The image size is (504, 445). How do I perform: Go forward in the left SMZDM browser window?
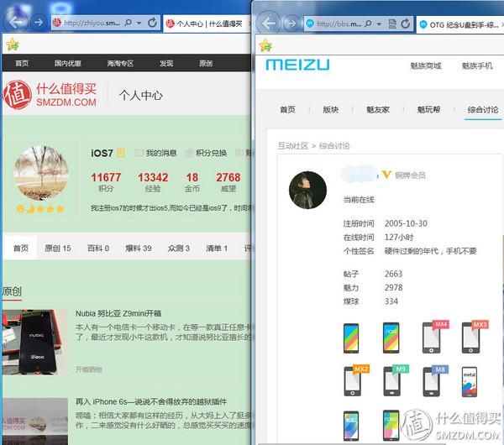click(x=39, y=22)
